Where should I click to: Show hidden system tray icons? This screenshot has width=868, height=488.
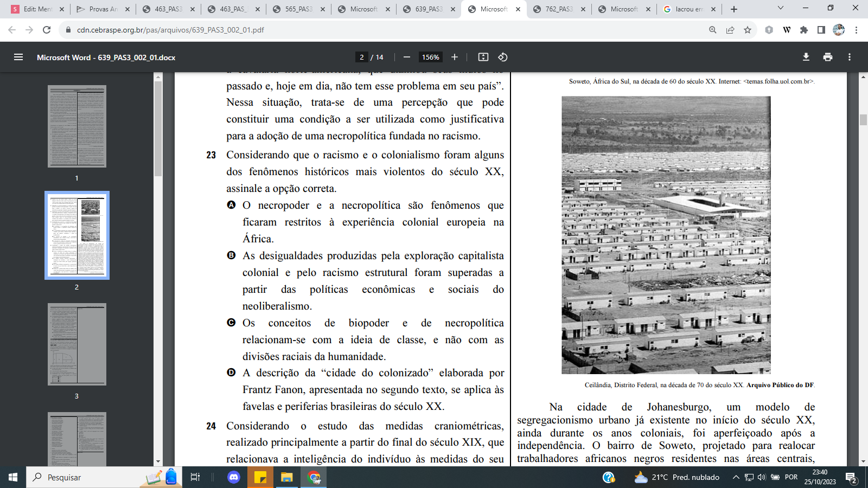click(x=736, y=477)
